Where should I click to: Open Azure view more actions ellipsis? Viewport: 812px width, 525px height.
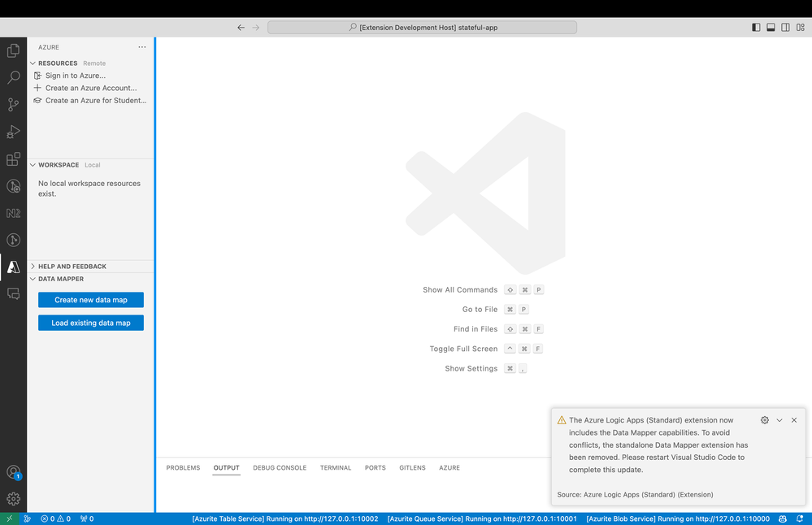142,47
